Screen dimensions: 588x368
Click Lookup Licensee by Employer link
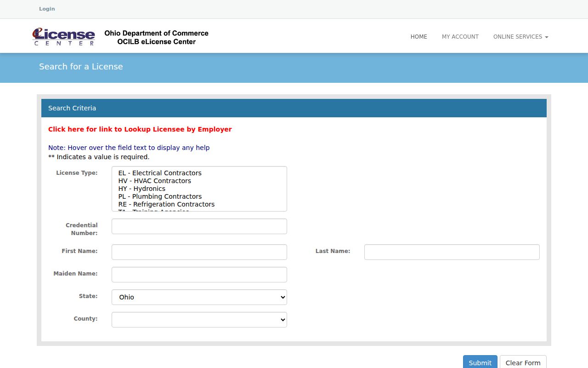[x=140, y=129]
